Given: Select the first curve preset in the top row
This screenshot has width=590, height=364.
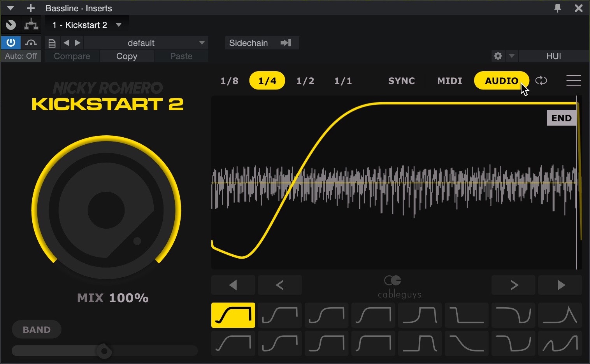Looking at the screenshot, I should click(x=233, y=315).
